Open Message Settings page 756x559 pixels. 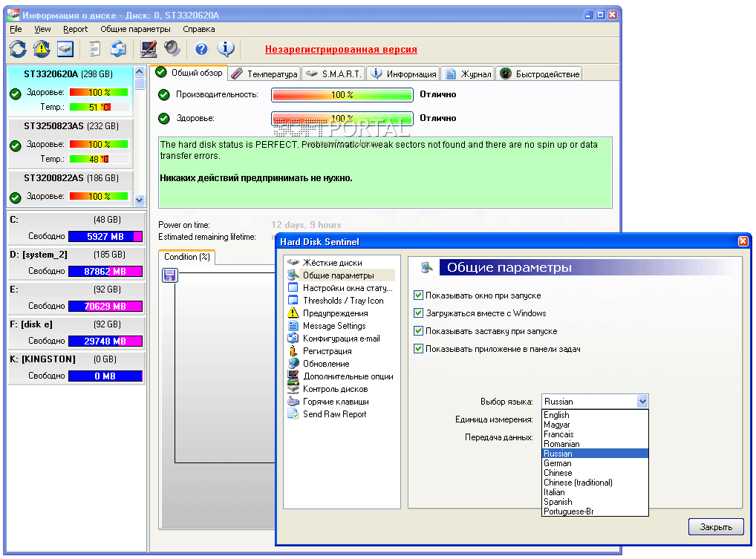point(333,326)
